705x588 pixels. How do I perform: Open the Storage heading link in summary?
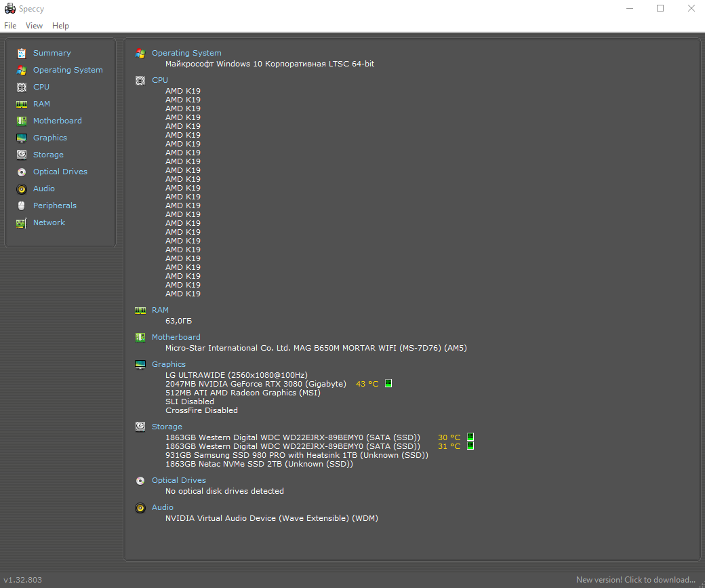[x=167, y=427]
